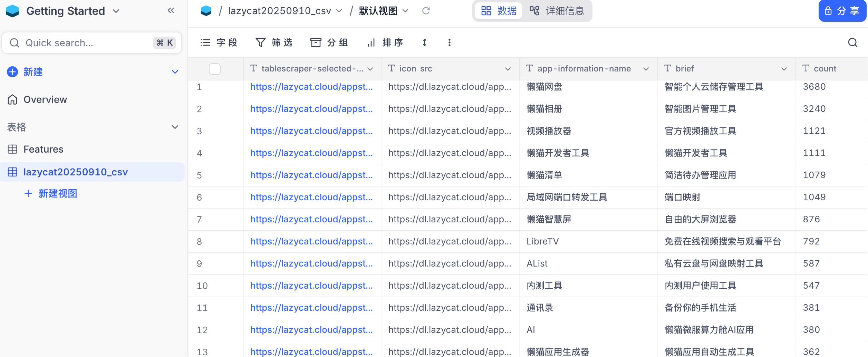The width and height of the screenshot is (868, 357).
Task: Click the 通讯录 name cell
Action: 589,308
